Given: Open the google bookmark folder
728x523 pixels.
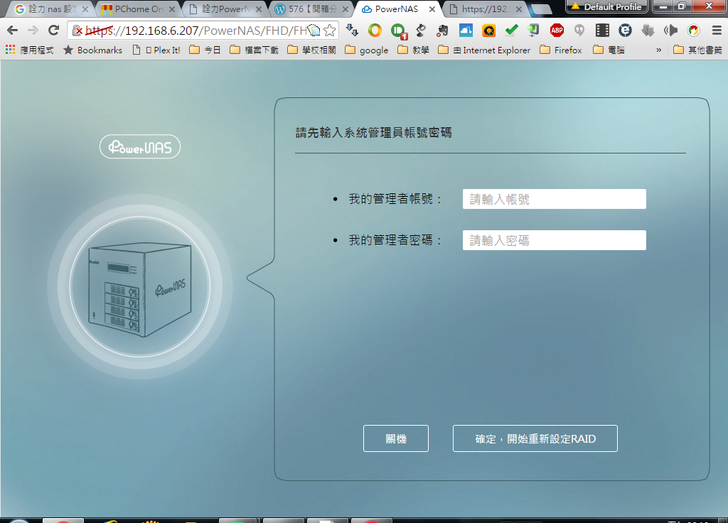Looking at the screenshot, I should pyautogui.click(x=366, y=50).
